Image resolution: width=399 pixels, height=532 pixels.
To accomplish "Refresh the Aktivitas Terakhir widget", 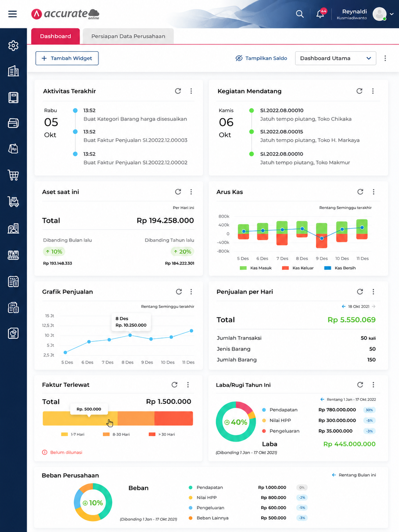I will pos(178,91).
